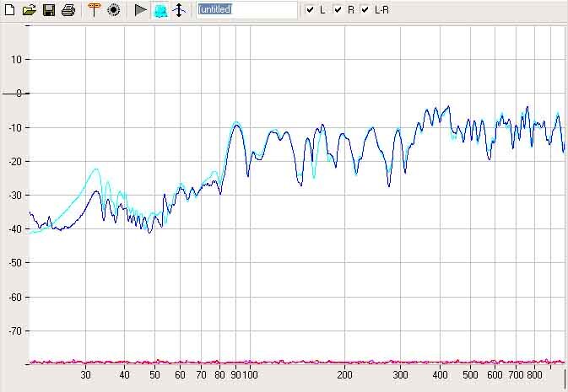Click the curve peak near 90 Hz

(x=237, y=124)
